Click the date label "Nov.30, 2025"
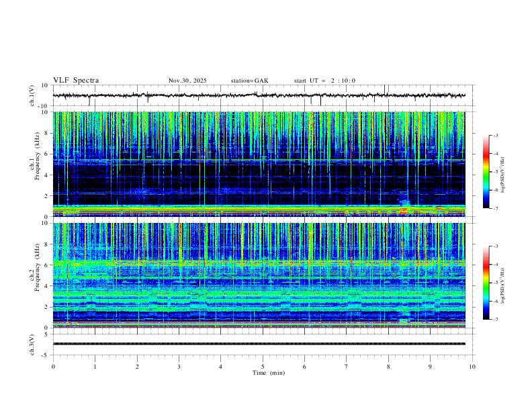Screen dimensions: 532x411 187,81
